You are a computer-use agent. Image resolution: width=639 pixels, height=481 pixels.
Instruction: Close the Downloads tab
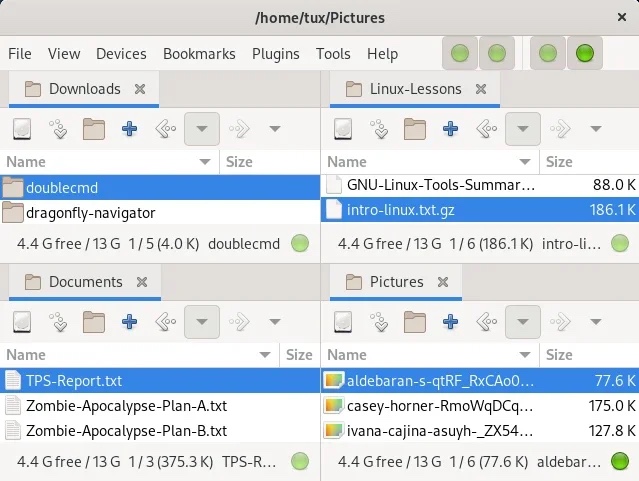(x=142, y=89)
